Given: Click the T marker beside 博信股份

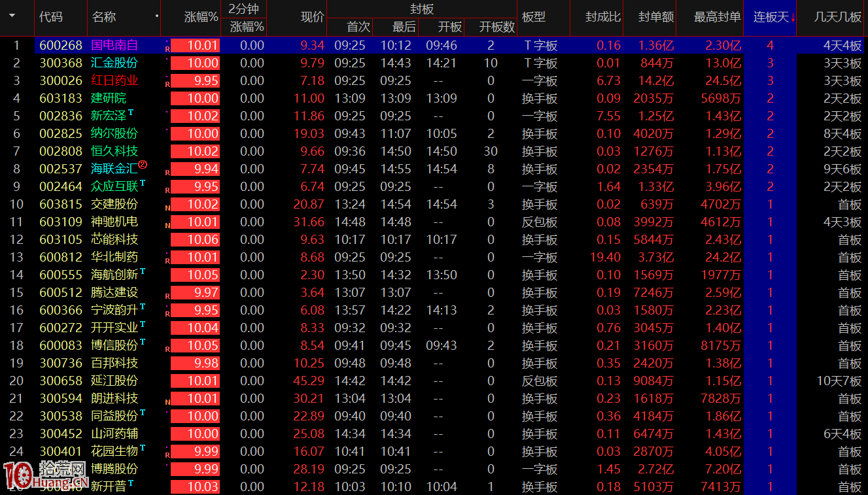Looking at the screenshot, I should (142, 342).
